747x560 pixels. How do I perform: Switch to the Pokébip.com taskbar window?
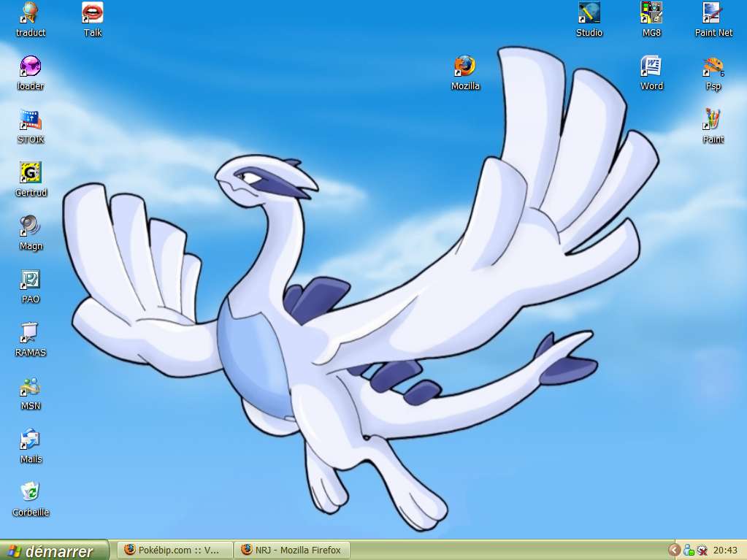tap(175, 550)
